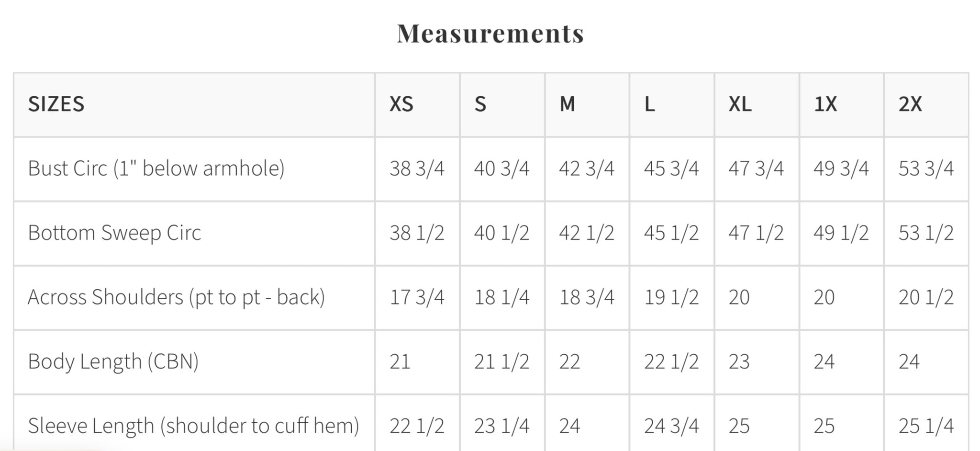
Task: Select the SIZES header cell
Action: click(56, 104)
